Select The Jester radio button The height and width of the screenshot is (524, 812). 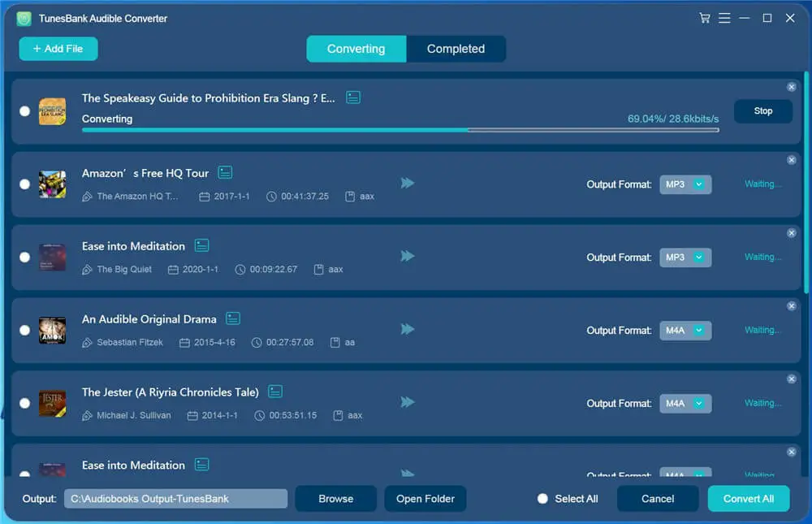(24, 404)
